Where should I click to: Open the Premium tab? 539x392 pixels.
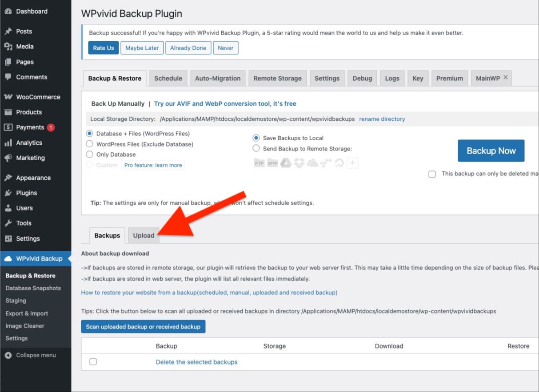coord(449,78)
